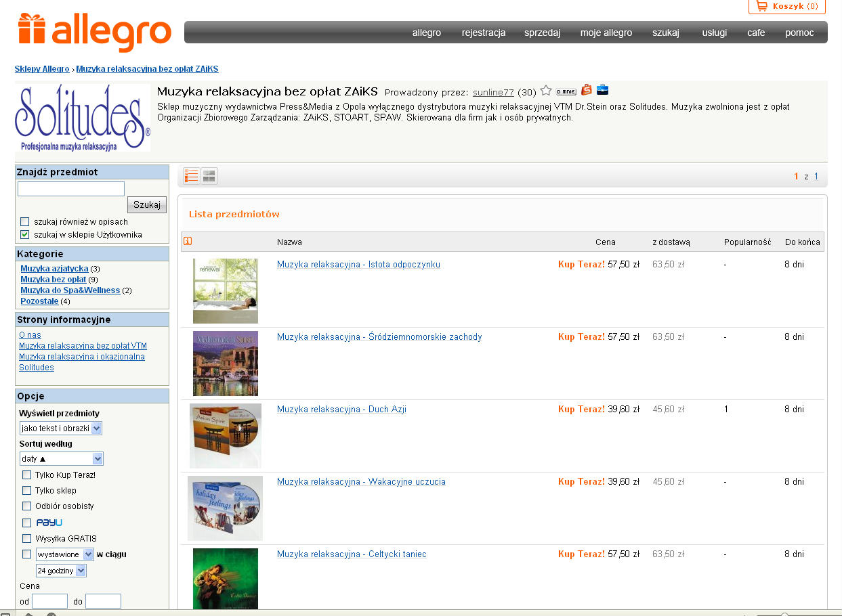Open listing 'Muzyka relaksacyjna - Duch Azji'
The width and height of the screenshot is (842, 616).
(x=341, y=410)
